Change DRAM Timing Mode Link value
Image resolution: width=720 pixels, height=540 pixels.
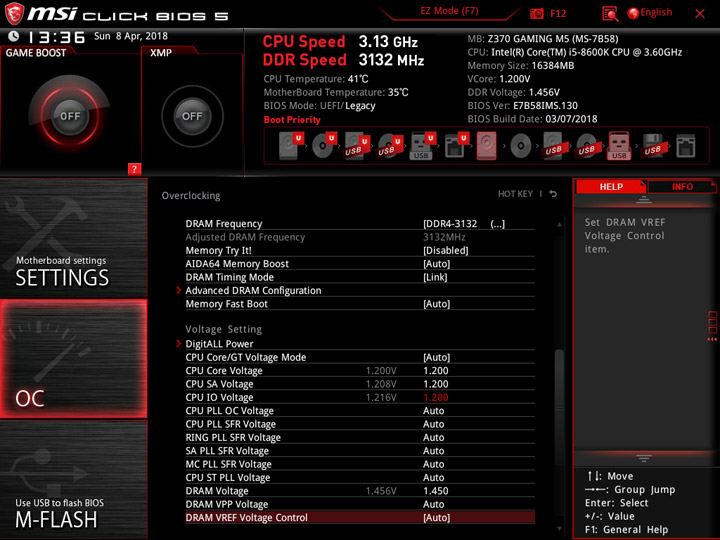[435, 277]
